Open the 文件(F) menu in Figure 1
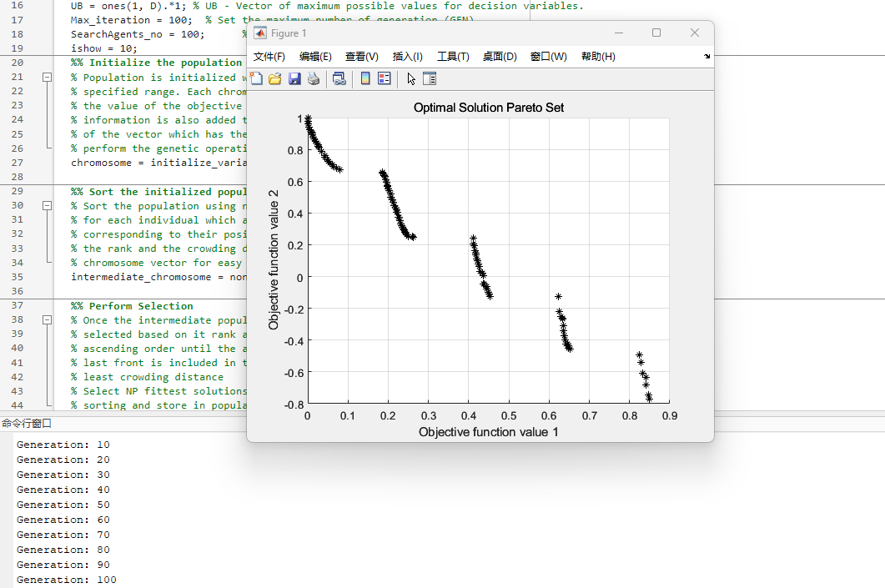The height and width of the screenshot is (588, 885). 269,57
